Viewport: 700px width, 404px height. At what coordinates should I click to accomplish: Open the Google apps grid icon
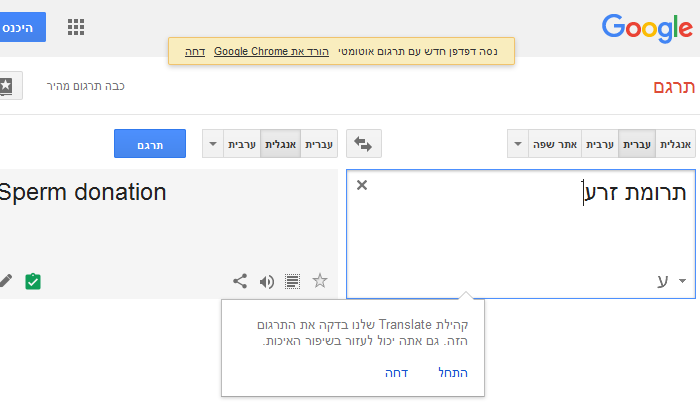(76, 27)
